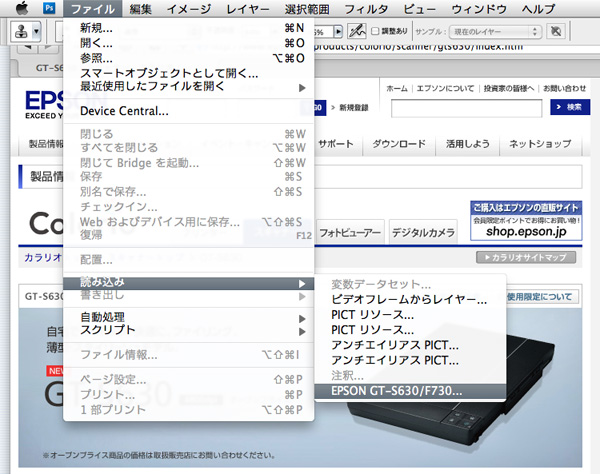Select ビデオフレームからレイヤー... menu item

(x=408, y=300)
